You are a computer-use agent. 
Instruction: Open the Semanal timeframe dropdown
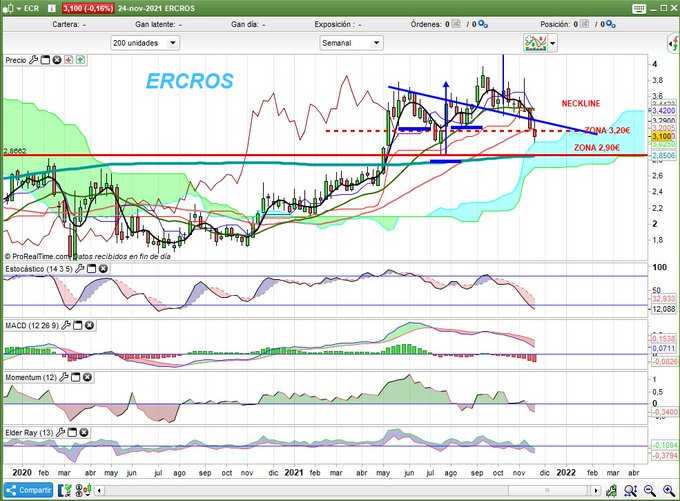351,43
